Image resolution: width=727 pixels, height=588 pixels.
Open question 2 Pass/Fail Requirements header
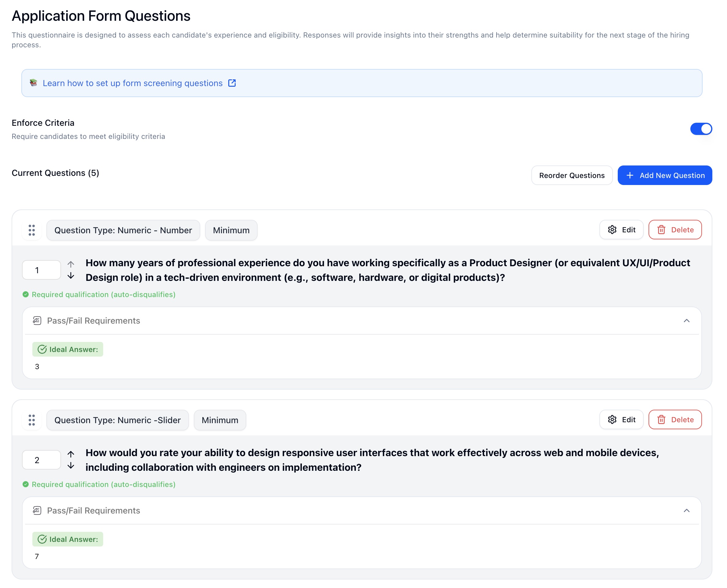(x=93, y=510)
